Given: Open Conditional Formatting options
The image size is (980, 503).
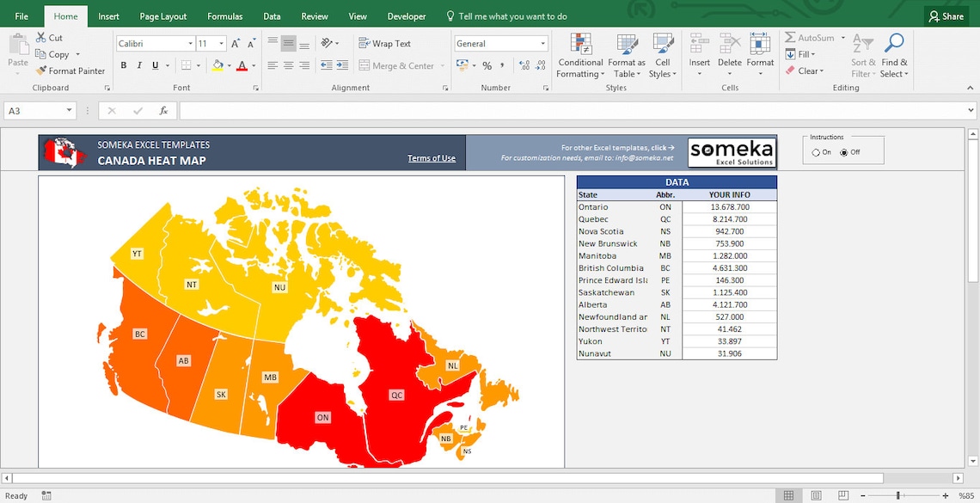Looking at the screenshot, I should click(579, 54).
